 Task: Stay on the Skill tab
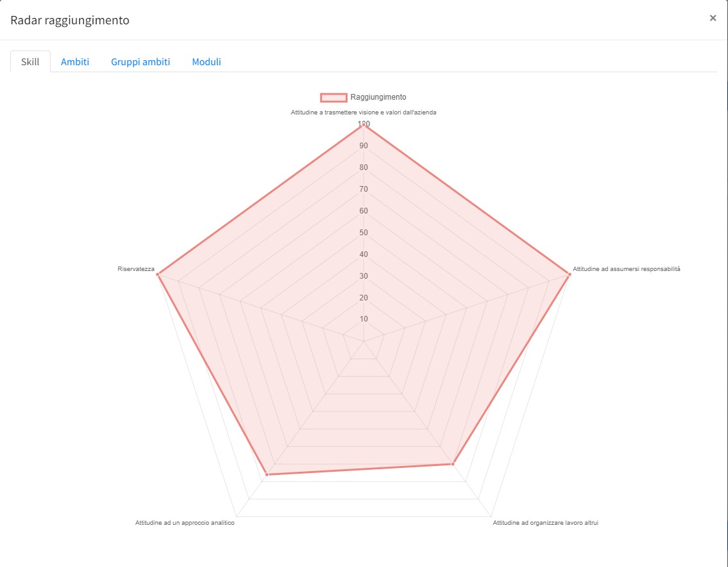coord(30,61)
